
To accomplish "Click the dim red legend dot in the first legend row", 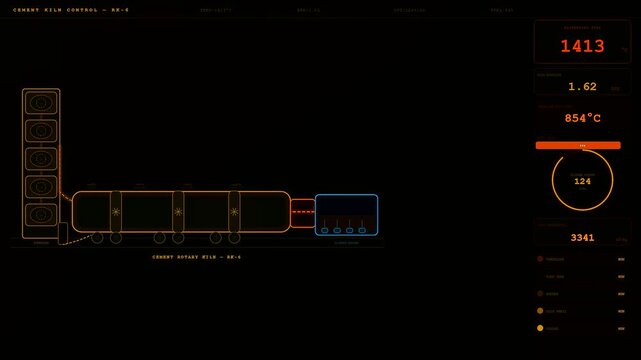I will [x=540, y=259].
